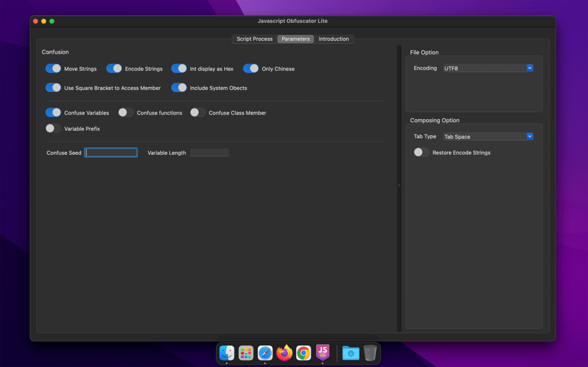Turn off Encode Strings switch
This screenshot has height=367, width=588.
tap(114, 68)
